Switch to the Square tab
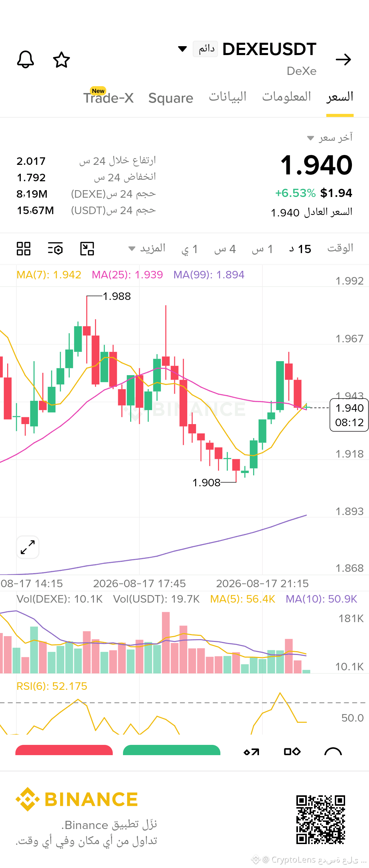 coord(171,98)
